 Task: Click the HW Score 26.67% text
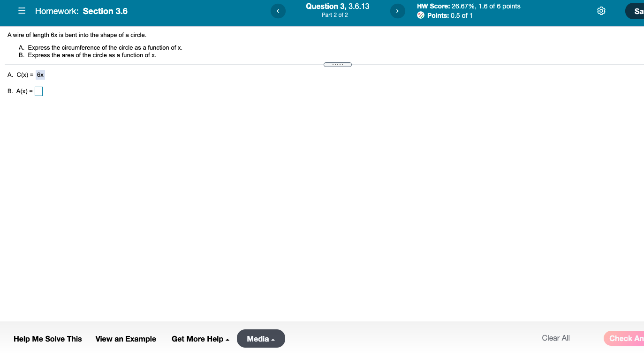(469, 6)
